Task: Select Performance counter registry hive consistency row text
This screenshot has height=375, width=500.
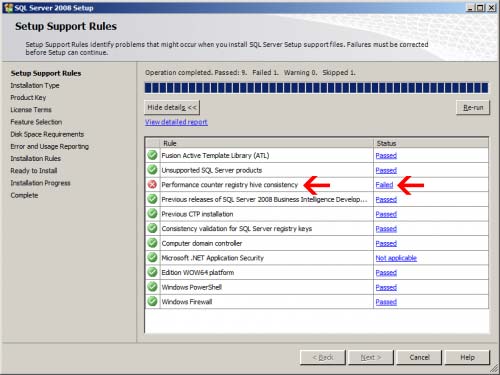Action: click(x=229, y=185)
